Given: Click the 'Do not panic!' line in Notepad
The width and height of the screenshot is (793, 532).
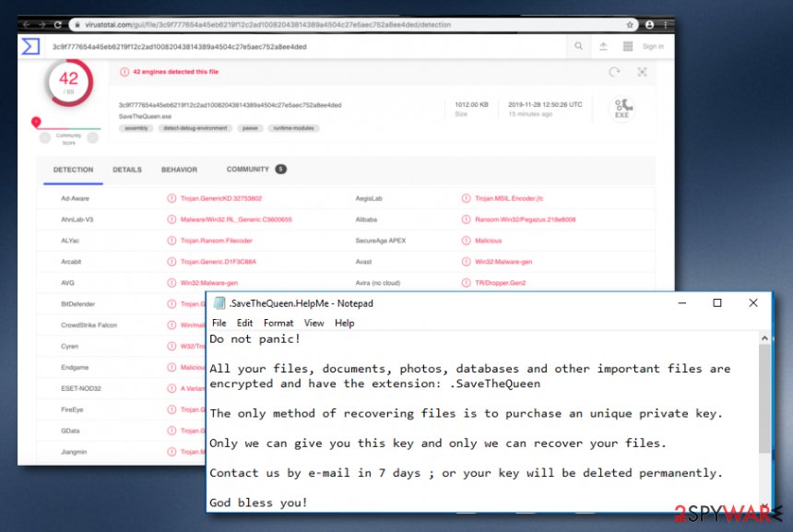Looking at the screenshot, I should (x=254, y=339).
